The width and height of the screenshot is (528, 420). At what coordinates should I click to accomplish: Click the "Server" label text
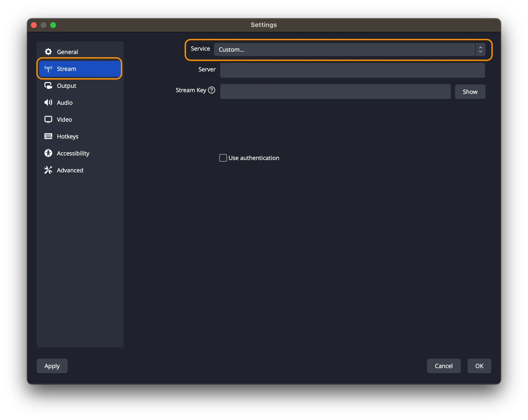click(x=207, y=69)
